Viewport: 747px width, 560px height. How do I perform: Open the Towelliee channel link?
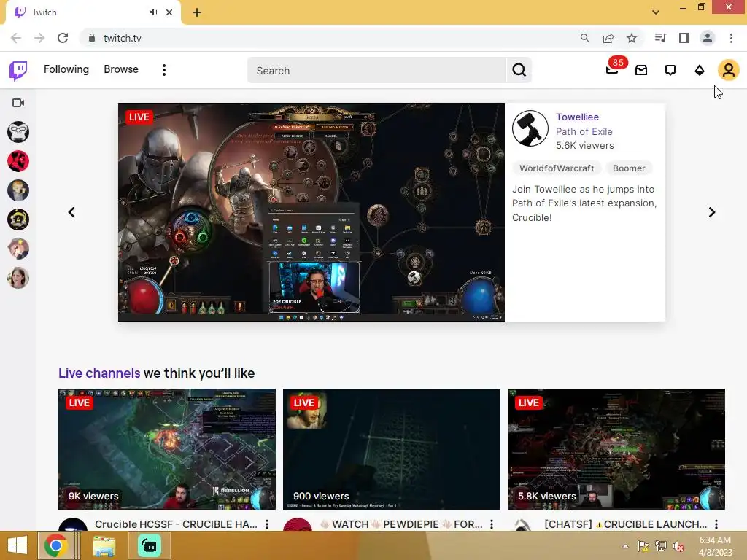[577, 117]
